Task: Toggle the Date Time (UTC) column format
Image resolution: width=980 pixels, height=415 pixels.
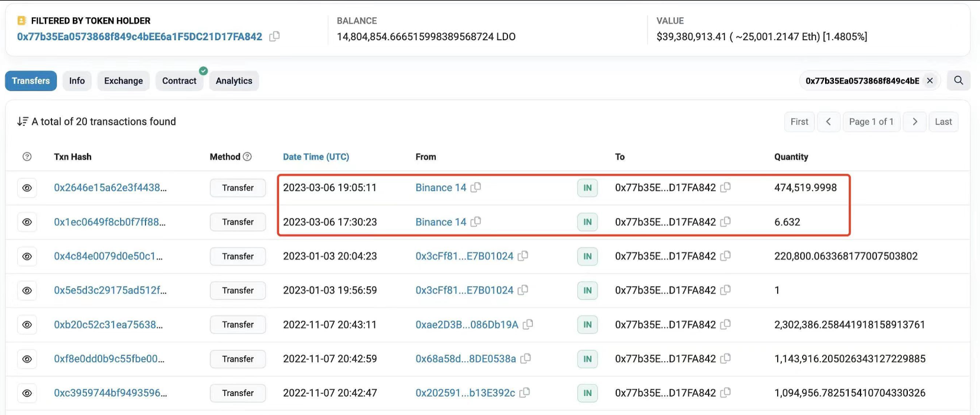Action: 316,157
